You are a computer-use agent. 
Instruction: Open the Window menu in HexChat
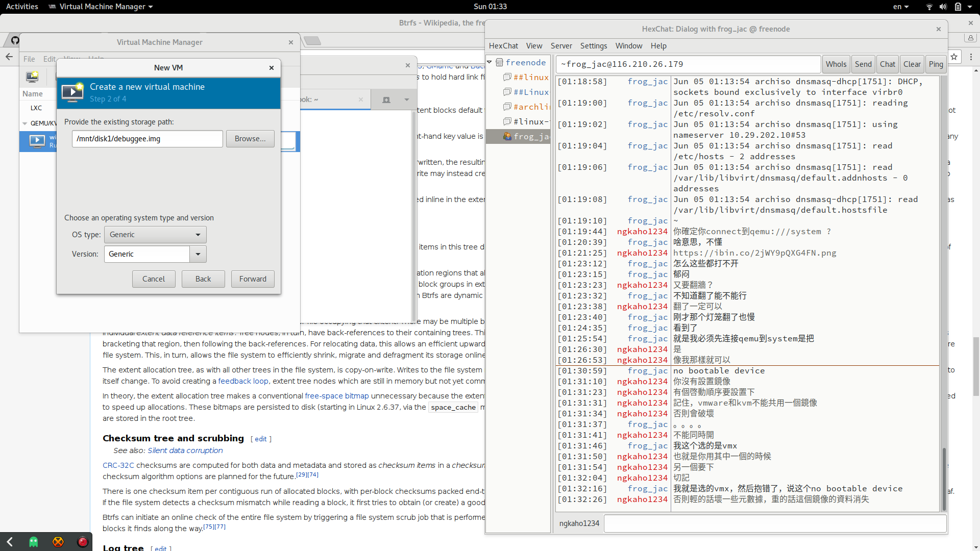click(x=629, y=46)
